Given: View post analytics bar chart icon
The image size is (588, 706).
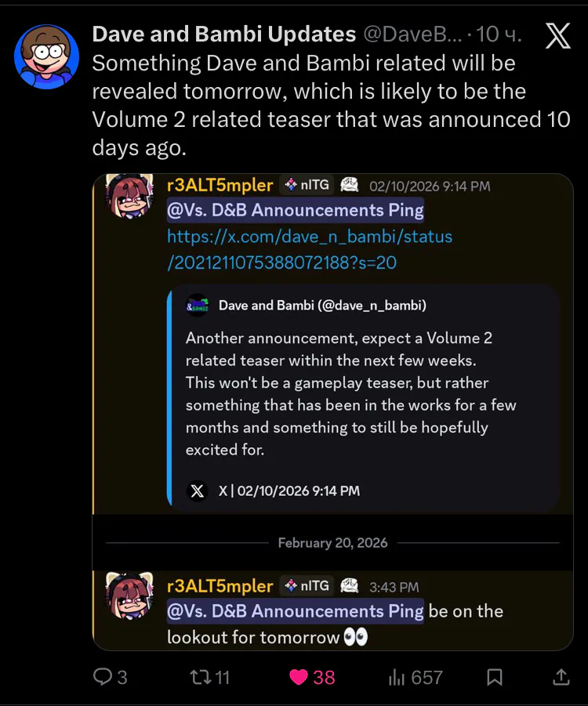Looking at the screenshot, I should pyautogui.click(x=397, y=677).
